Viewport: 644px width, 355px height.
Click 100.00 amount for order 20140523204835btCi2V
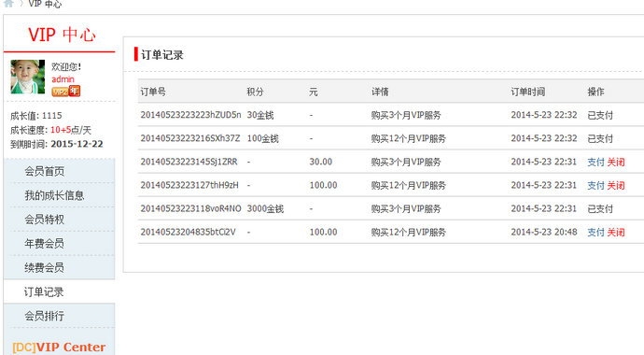point(323,232)
